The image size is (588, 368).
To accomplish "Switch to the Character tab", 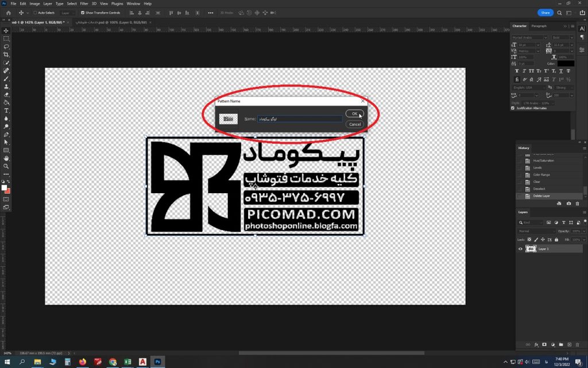I will tap(519, 26).
